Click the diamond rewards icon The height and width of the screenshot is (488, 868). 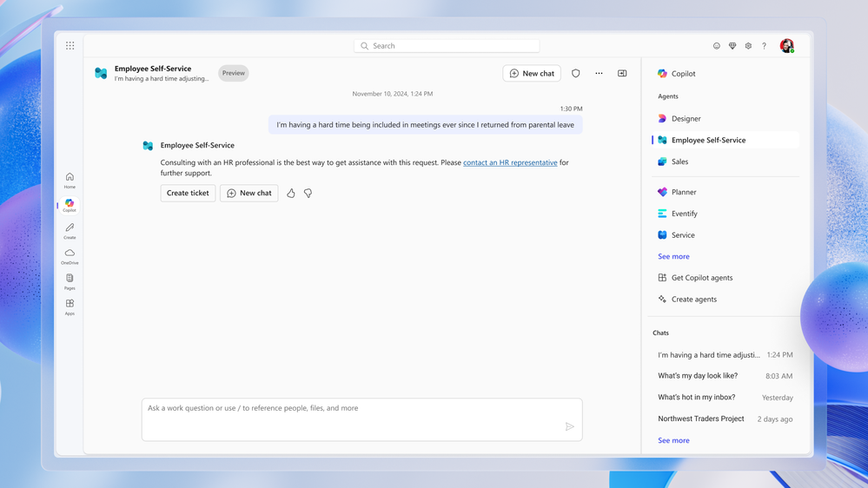732,46
